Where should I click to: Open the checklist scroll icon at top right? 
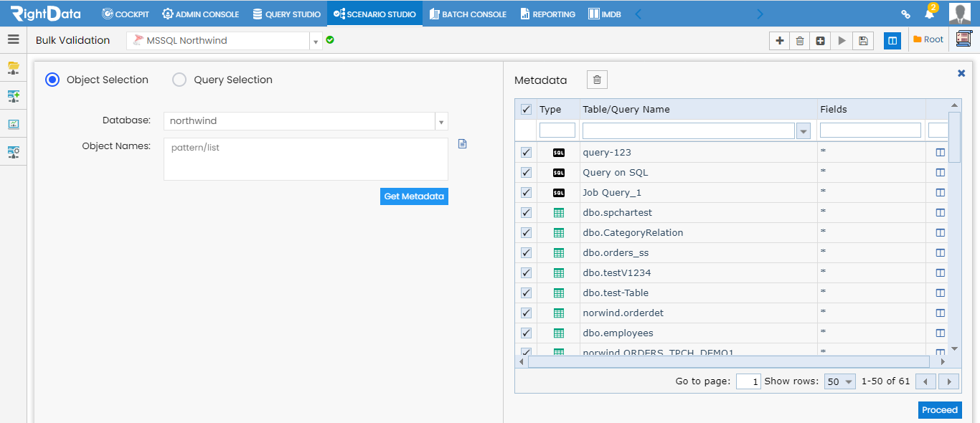(x=964, y=40)
